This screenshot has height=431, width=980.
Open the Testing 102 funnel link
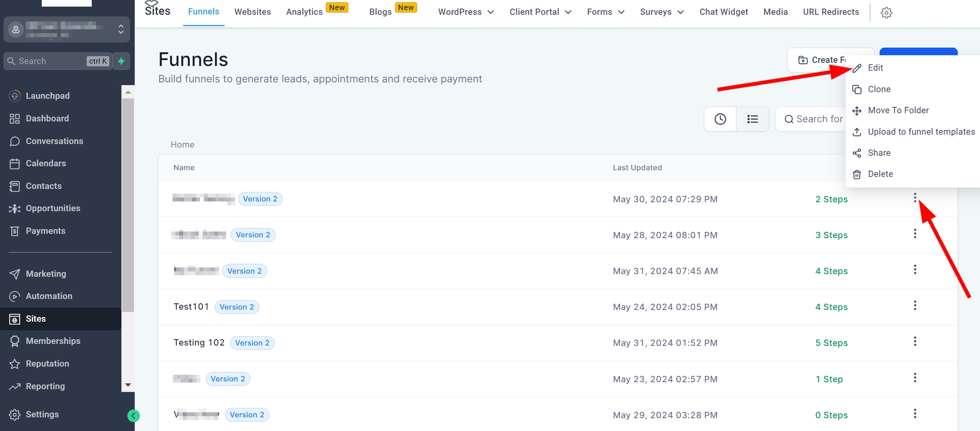tap(199, 343)
